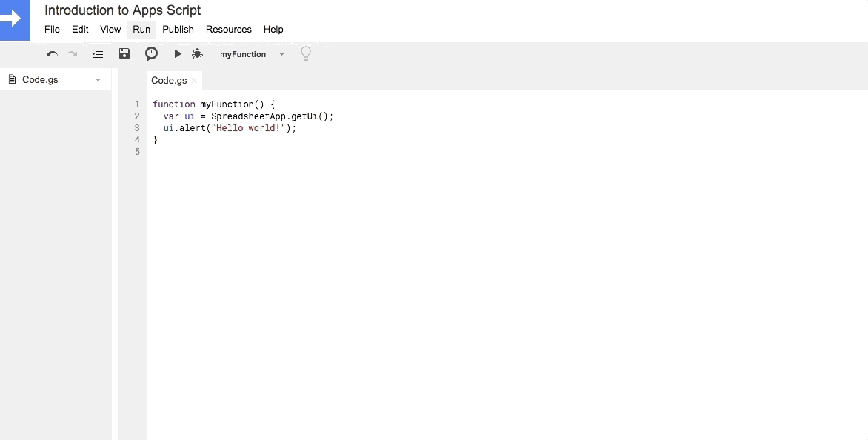
Task: Click the undo arrow icon
Action: pos(52,53)
